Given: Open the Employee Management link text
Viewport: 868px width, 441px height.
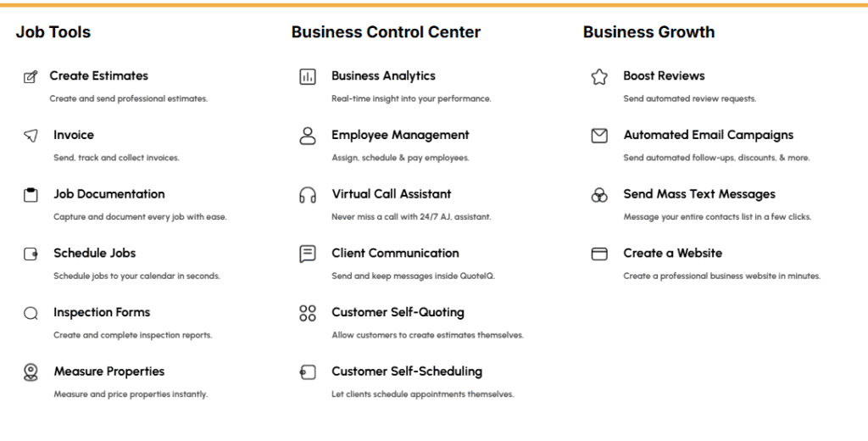Looking at the screenshot, I should coord(400,135).
